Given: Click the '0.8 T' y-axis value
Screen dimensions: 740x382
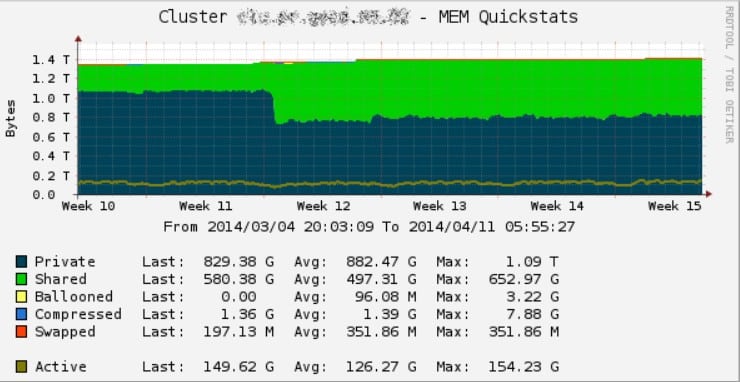Looking at the screenshot, I should coord(51,117).
